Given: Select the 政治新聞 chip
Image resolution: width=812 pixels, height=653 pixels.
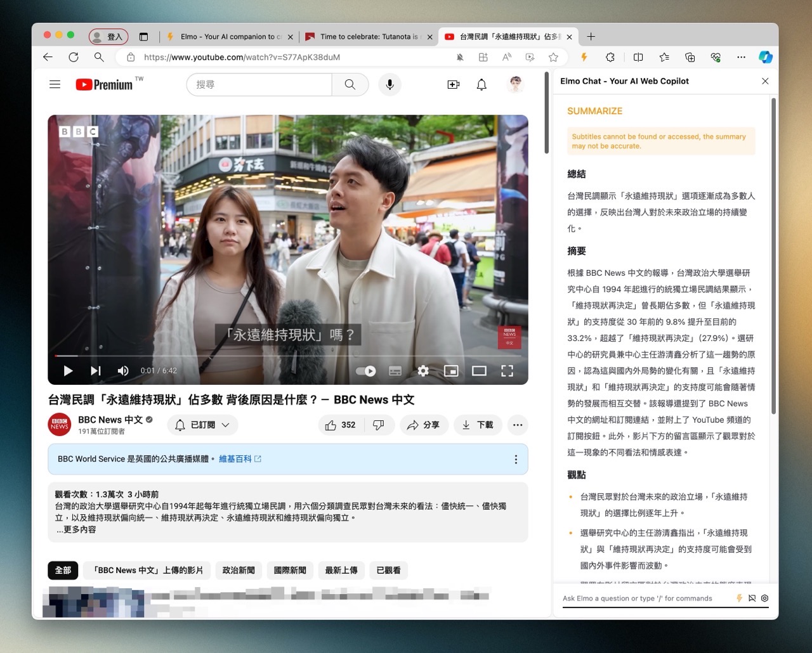Looking at the screenshot, I should point(239,570).
